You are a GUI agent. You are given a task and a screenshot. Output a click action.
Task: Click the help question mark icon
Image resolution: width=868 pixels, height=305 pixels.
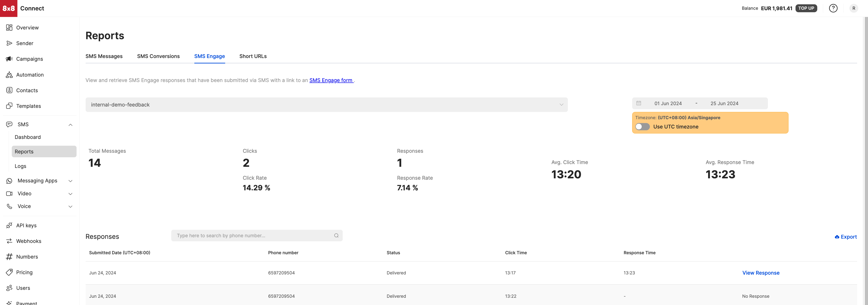tap(833, 8)
